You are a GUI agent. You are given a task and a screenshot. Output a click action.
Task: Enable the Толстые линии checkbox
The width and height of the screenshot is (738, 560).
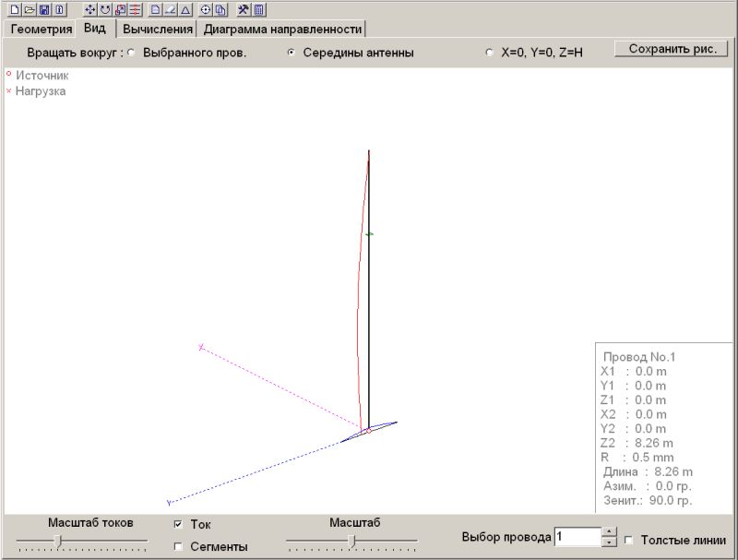coord(629,541)
